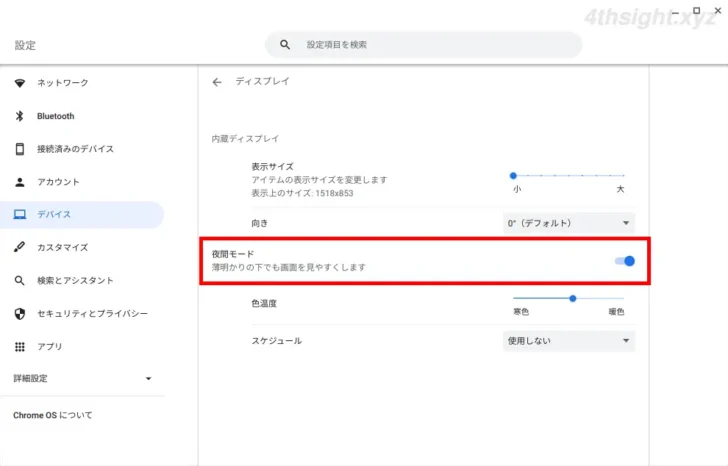Open アプリ settings section
The image size is (728, 466).
pyautogui.click(x=82, y=347)
